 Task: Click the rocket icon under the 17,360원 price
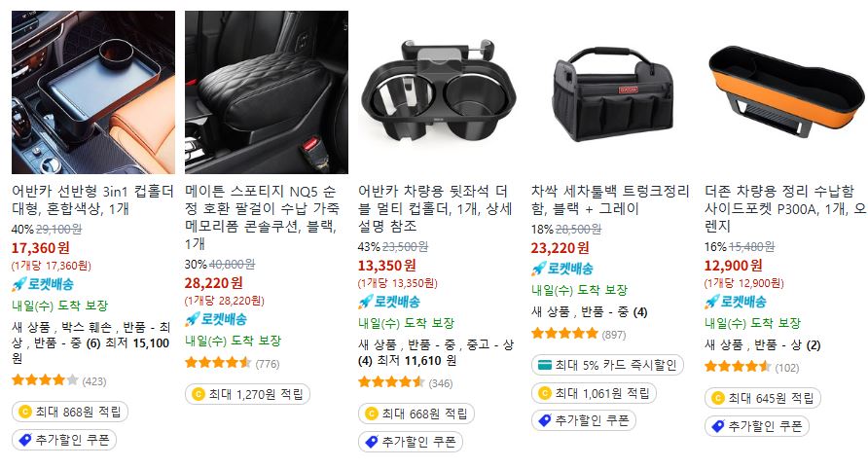click(18, 284)
